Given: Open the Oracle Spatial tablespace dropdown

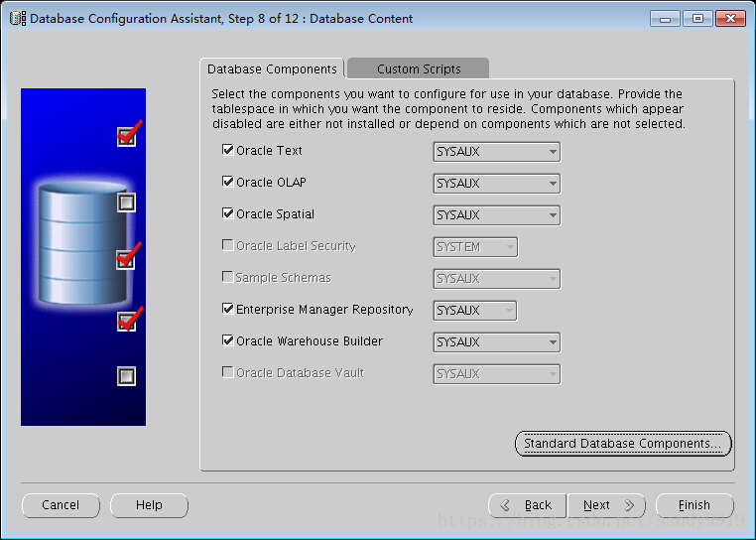Looking at the screenshot, I should (x=497, y=215).
